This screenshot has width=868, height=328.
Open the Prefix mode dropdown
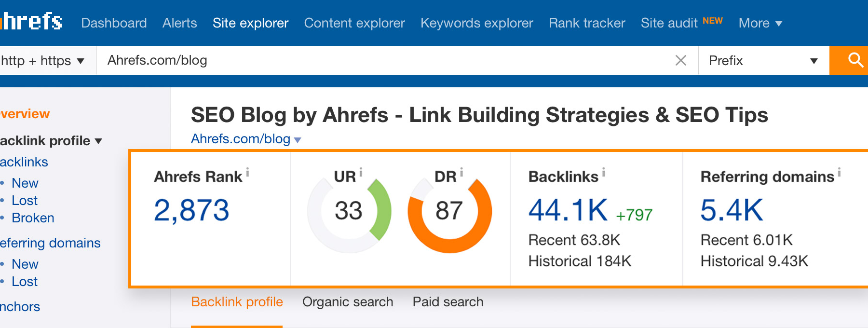764,61
